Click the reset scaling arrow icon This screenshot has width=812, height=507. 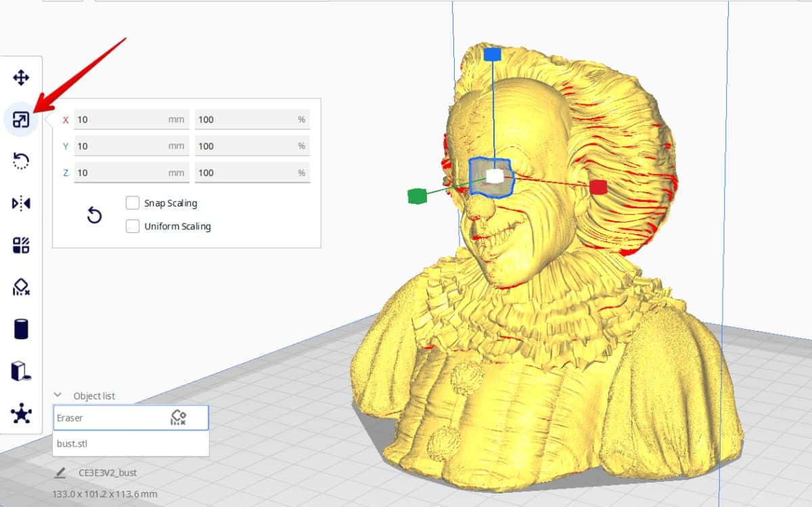click(x=95, y=215)
